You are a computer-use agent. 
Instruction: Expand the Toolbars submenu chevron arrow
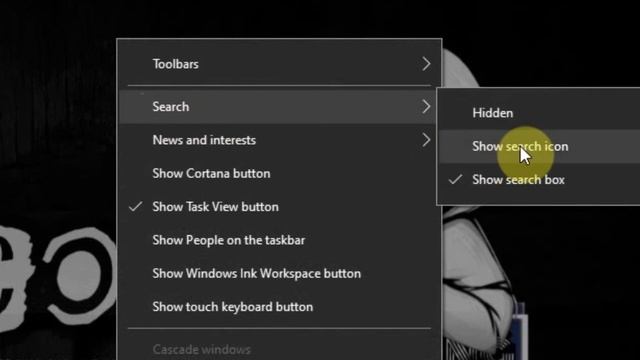(x=426, y=64)
